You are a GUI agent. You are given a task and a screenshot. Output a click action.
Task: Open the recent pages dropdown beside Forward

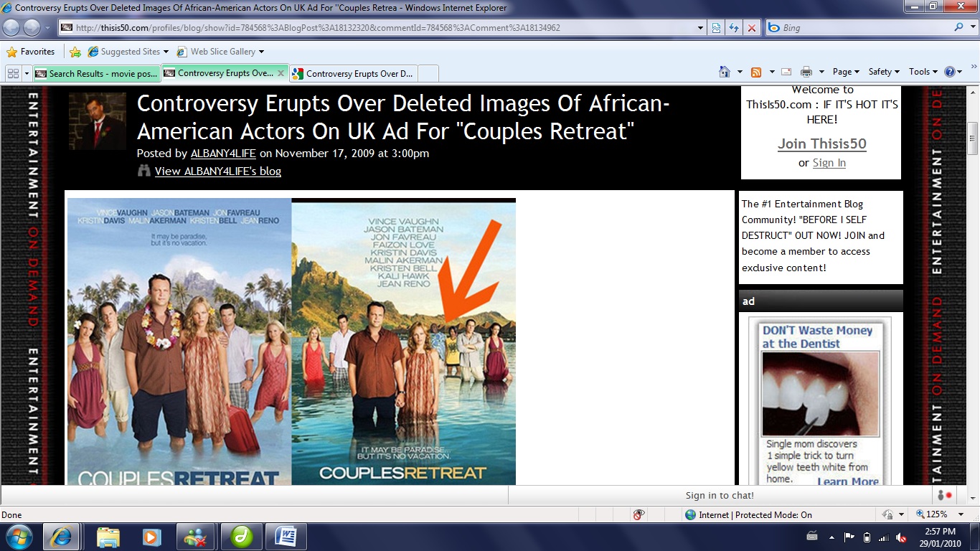pyautogui.click(x=48, y=28)
